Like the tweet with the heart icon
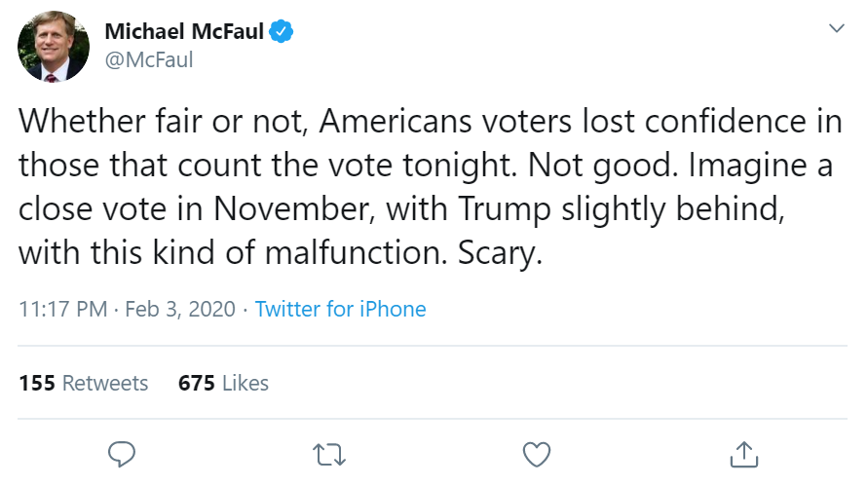Viewport: 868px width, 486px height. pos(537,453)
